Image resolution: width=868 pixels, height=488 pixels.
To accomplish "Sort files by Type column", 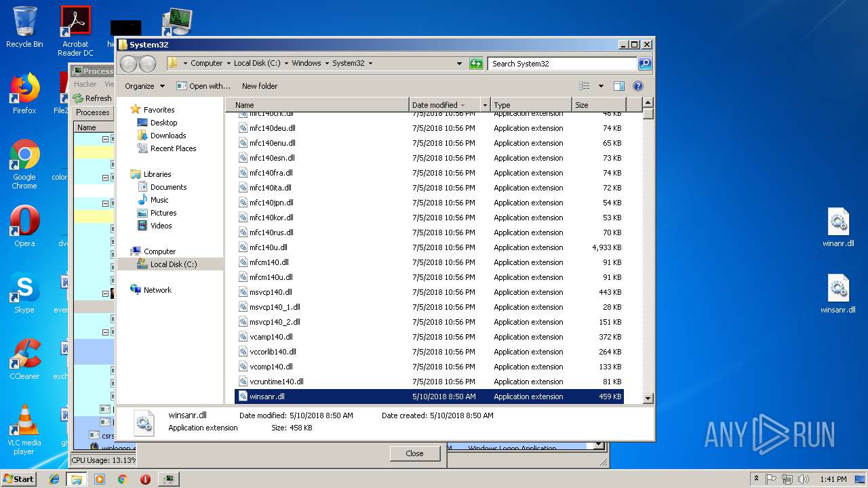I will tap(531, 105).
